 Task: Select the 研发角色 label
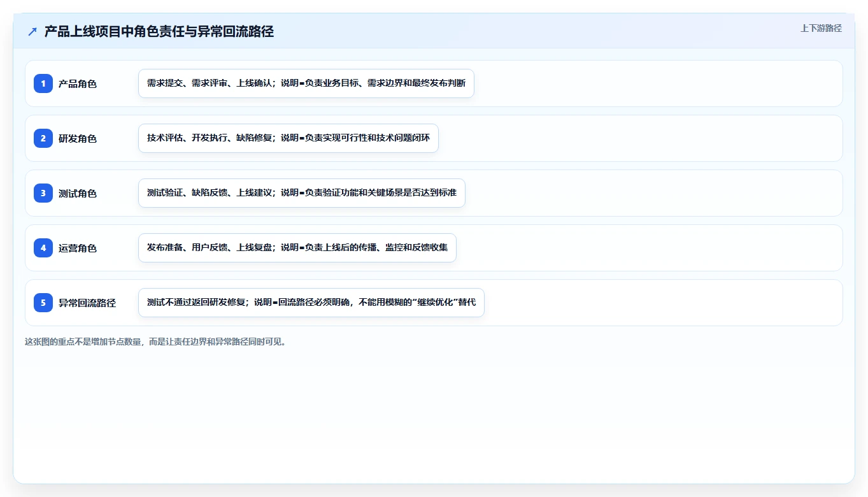tap(78, 138)
